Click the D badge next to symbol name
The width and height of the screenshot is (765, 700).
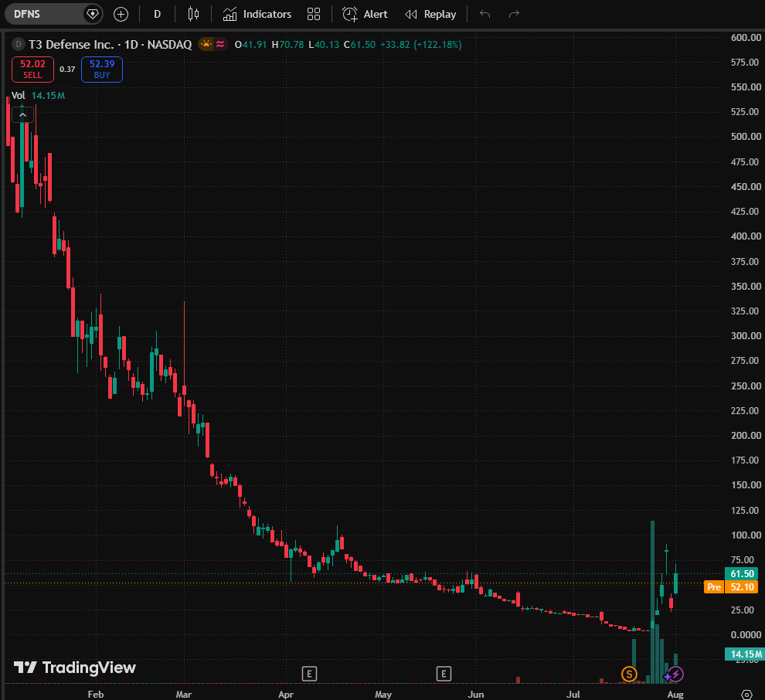19,44
